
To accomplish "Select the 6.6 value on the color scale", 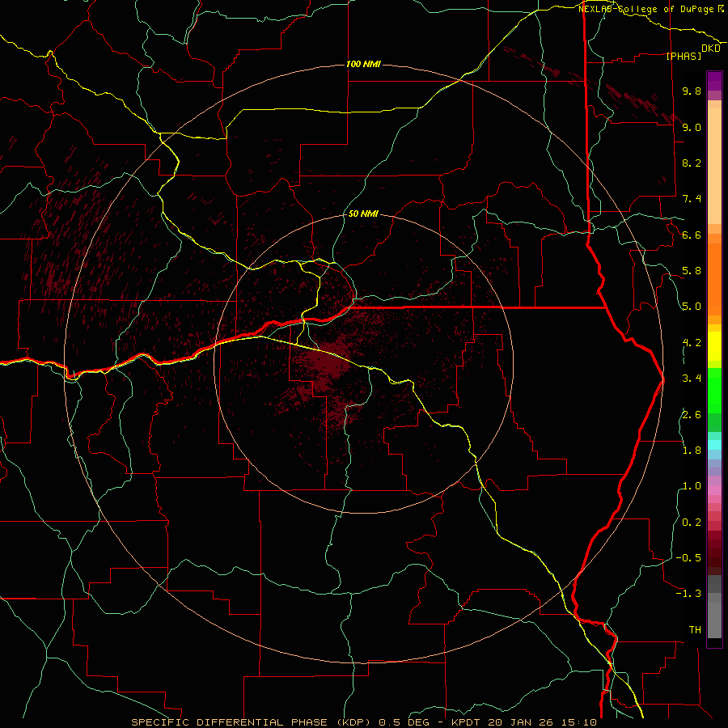I will [692, 235].
